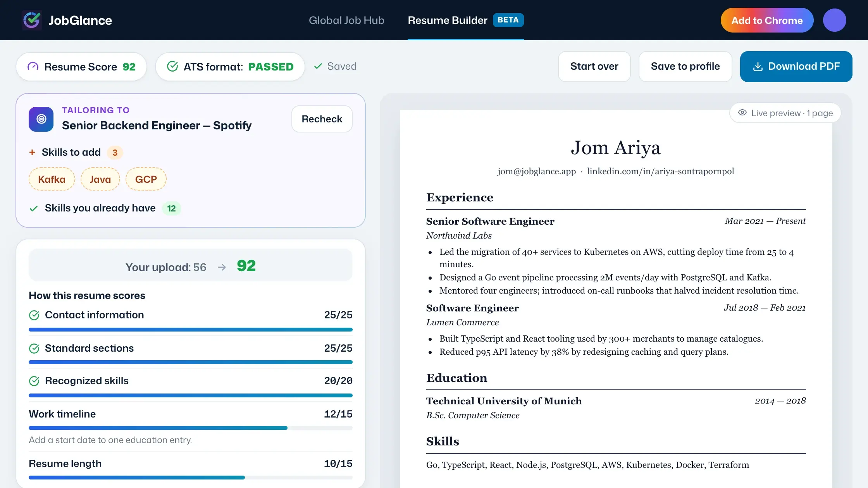Click the ATS format checkmark icon
The image size is (868, 488).
[x=172, y=67]
